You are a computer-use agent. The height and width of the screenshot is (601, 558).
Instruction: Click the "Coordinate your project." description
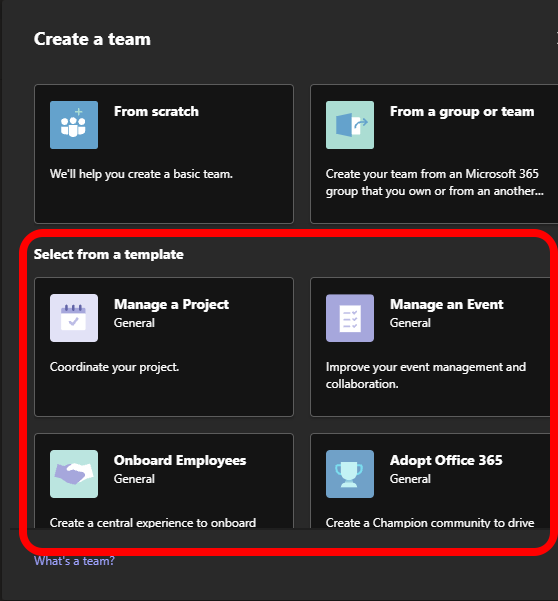pyautogui.click(x=114, y=367)
